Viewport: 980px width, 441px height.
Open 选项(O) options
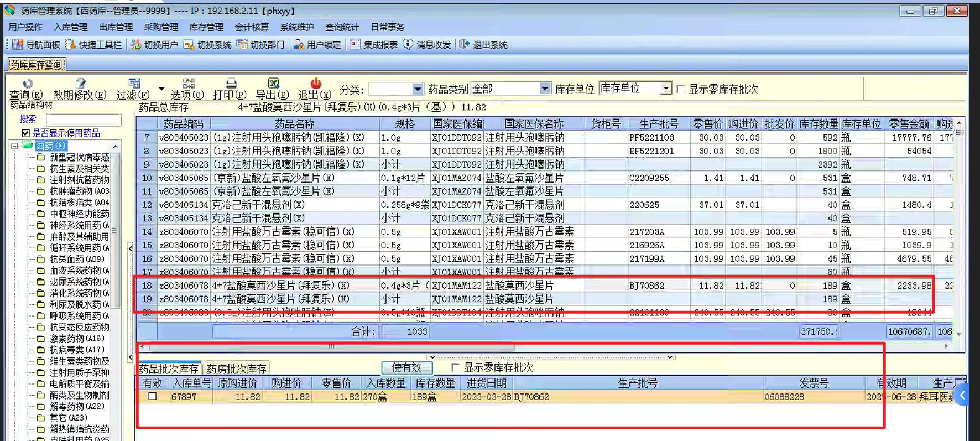(187, 89)
